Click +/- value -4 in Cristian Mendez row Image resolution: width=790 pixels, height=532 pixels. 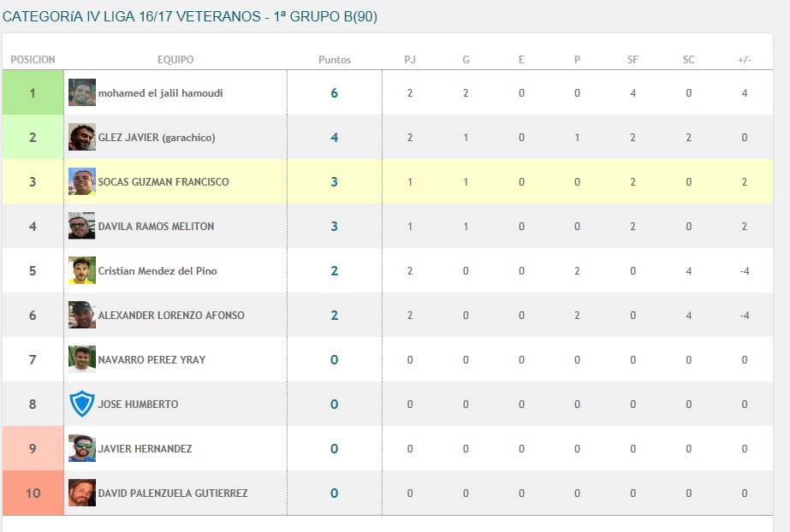tap(745, 271)
